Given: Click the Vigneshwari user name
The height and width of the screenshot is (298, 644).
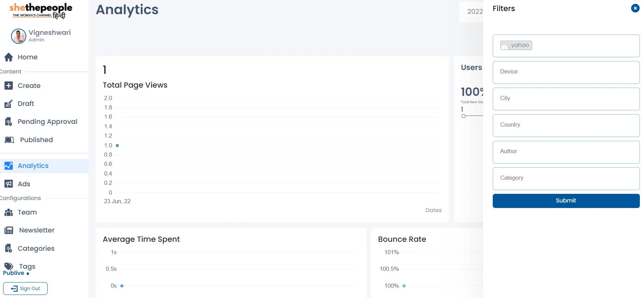Looking at the screenshot, I should (50, 32).
